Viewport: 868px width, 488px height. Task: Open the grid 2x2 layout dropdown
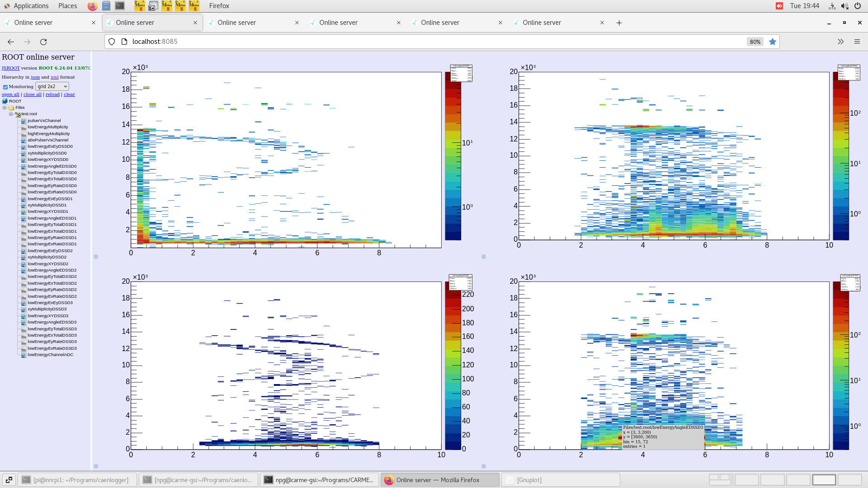(52, 86)
